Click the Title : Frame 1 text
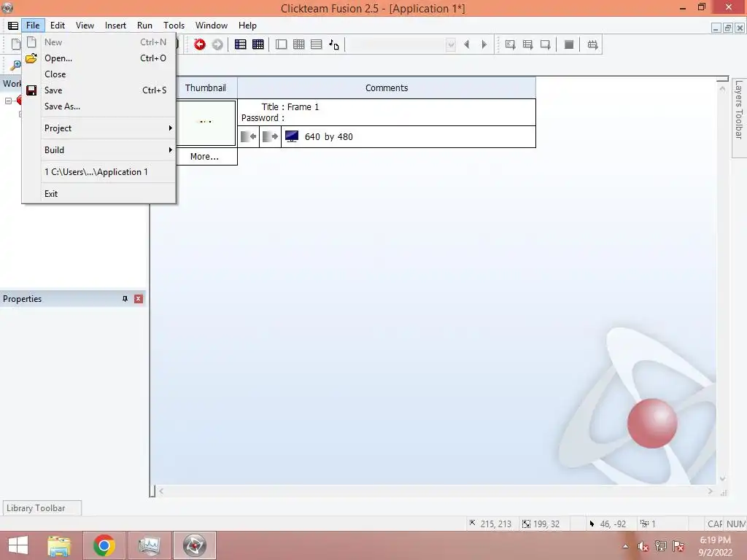 click(290, 107)
